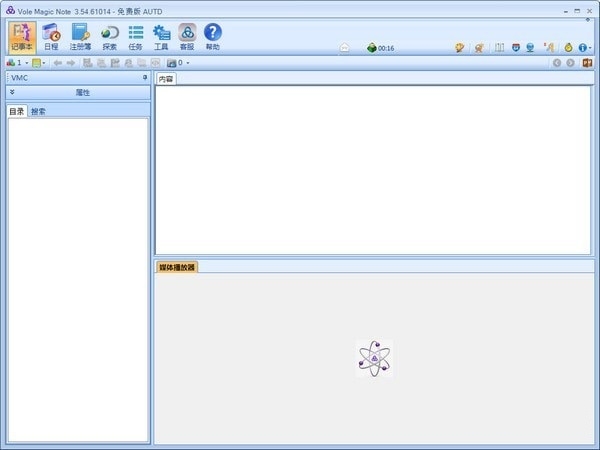Select the 记事本 notebook mode button
This screenshot has width=600, height=450.
(x=22, y=37)
